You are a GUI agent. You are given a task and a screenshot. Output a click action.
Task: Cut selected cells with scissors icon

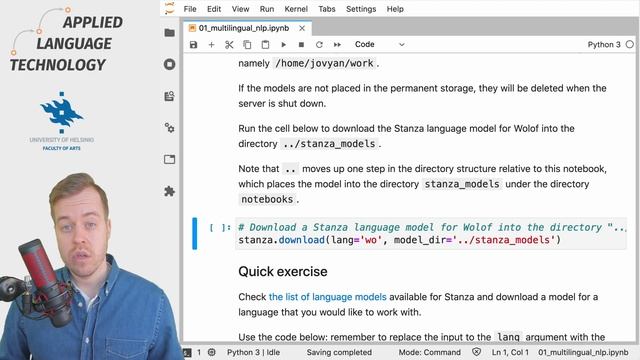tap(229, 44)
